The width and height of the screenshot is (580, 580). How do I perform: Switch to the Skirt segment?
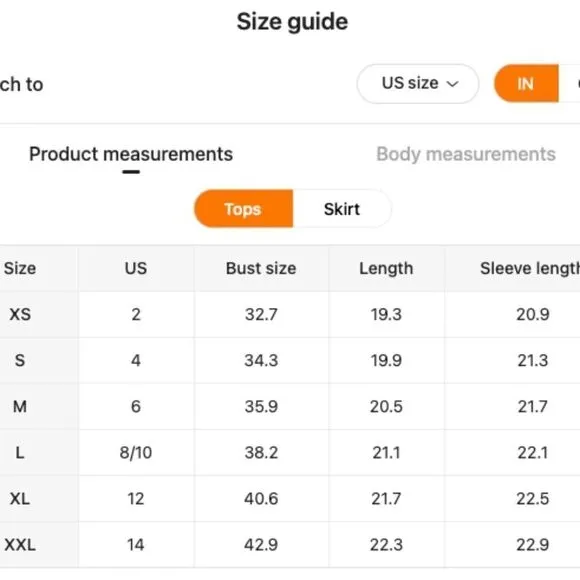click(x=342, y=209)
